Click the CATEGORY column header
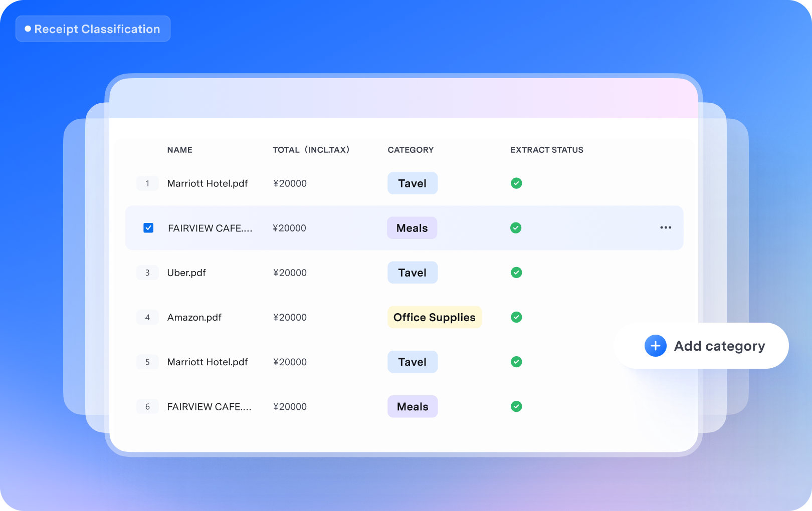The height and width of the screenshot is (511, 812). [x=411, y=150]
